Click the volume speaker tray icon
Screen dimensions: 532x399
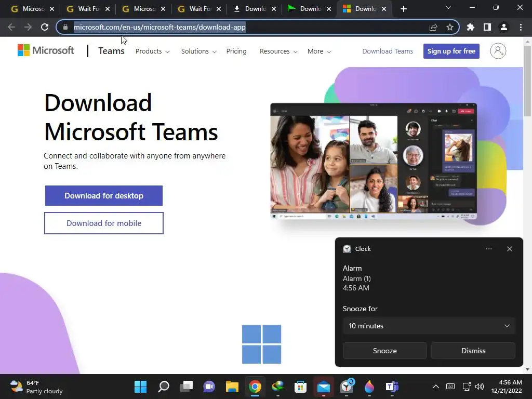point(480,387)
